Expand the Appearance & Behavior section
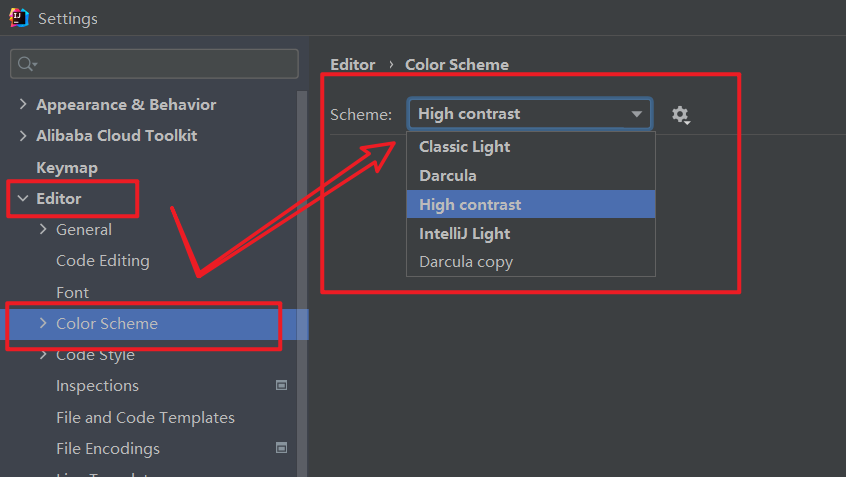 point(23,105)
